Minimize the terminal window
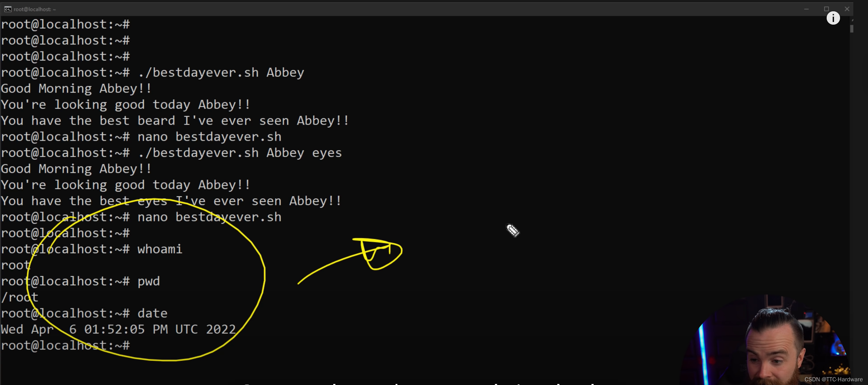Viewport: 868px width, 385px height. click(806, 9)
